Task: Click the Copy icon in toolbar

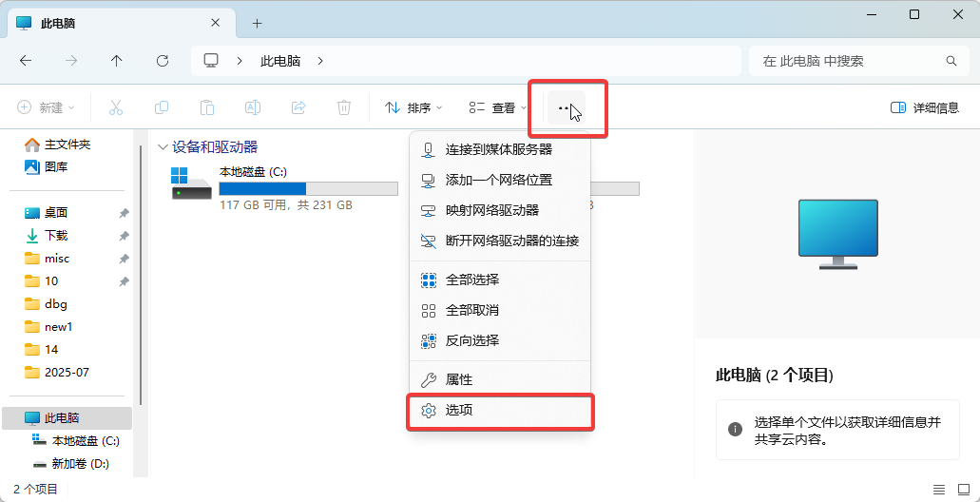Action: click(x=162, y=107)
